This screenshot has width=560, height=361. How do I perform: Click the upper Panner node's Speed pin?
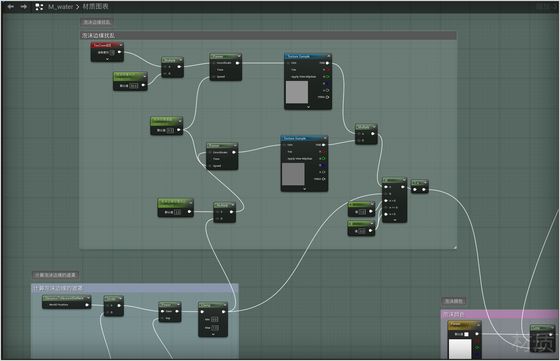pos(214,76)
